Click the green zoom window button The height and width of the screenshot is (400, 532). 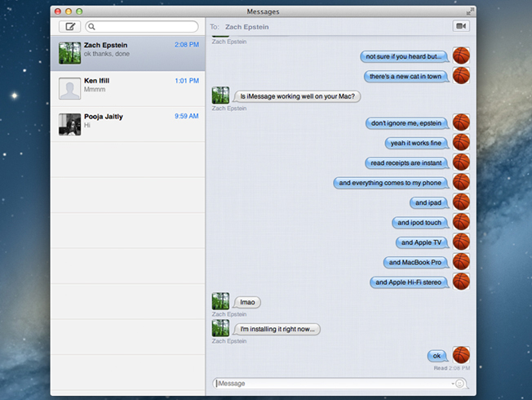pyautogui.click(x=79, y=11)
